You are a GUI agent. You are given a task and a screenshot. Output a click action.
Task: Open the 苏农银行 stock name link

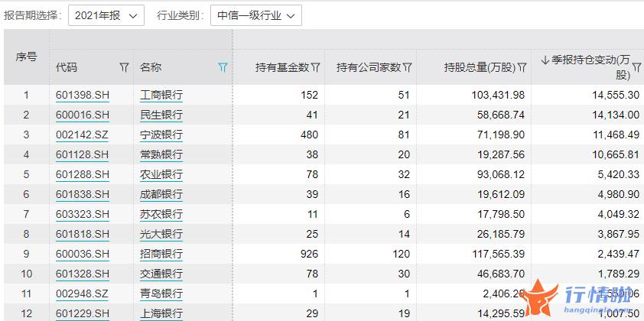pyautogui.click(x=161, y=214)
